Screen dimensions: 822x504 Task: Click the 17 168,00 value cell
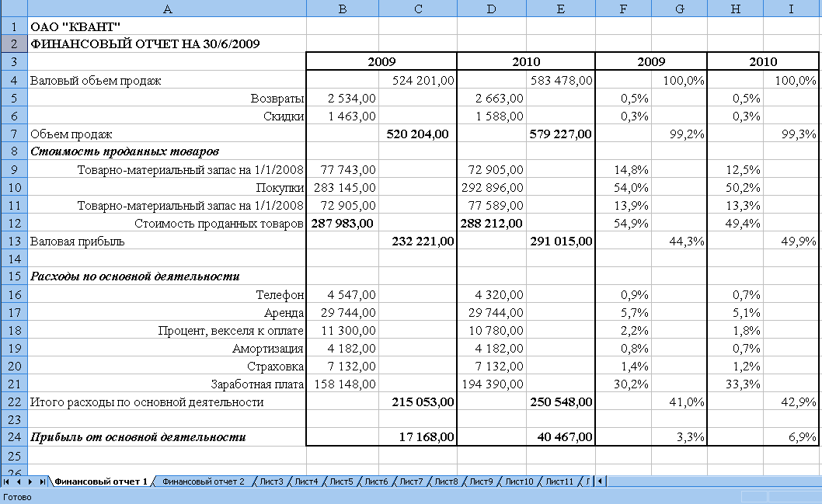coord(418,437)
